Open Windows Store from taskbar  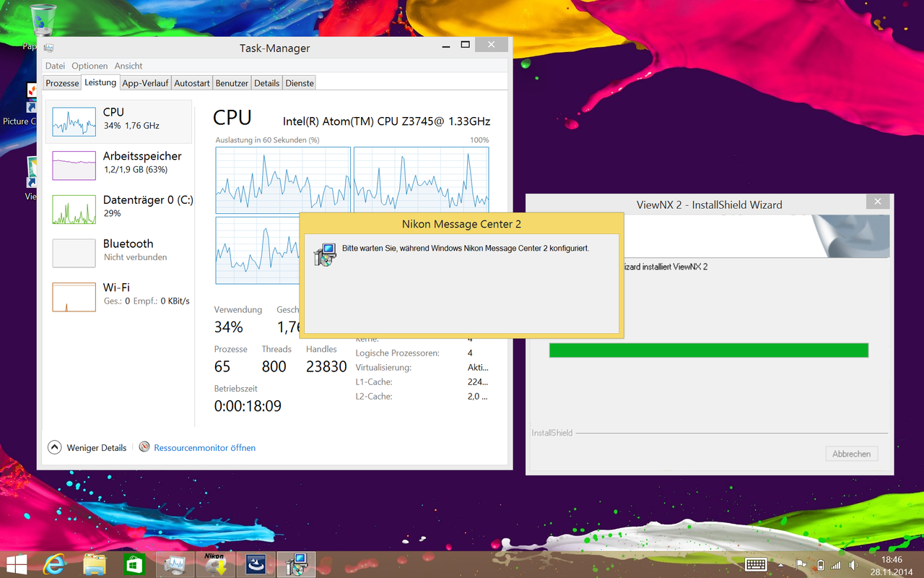pyautogui.click(x=135, y=564)
